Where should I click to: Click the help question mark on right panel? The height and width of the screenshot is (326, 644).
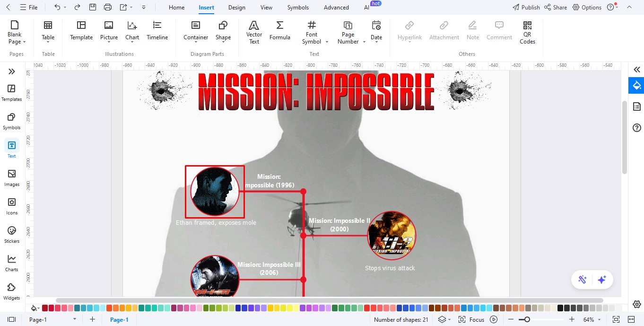636,128
